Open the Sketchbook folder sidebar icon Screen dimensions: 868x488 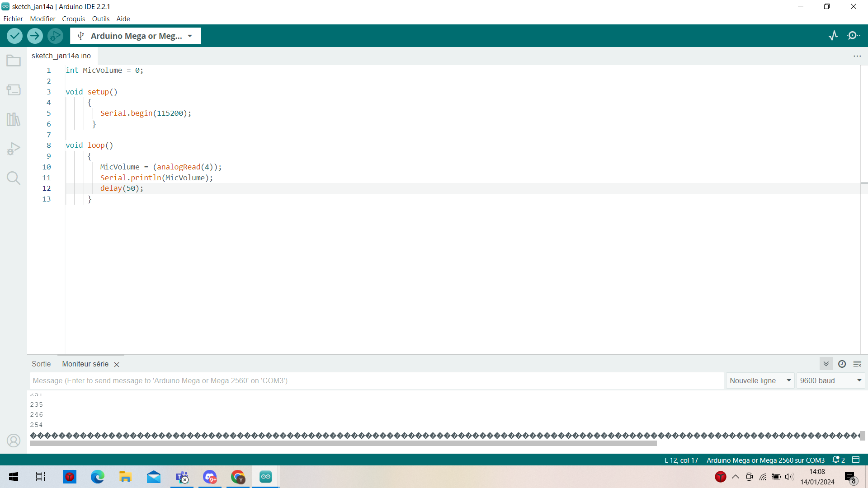14,61
